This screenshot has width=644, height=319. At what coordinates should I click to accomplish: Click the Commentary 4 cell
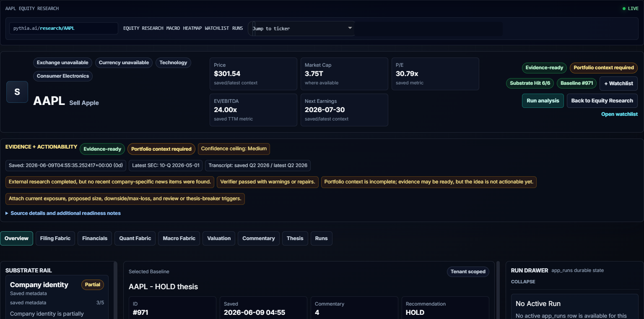click(354, 309)
